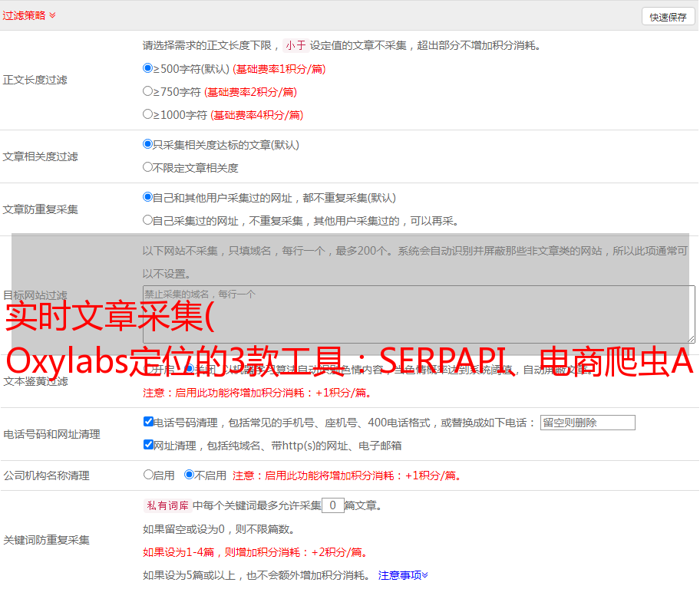This screenshot has width=700, height=589.
Task: Choose 自己采集过的网址 only no-repeat option
Action: pyautogui.click(x=148, y=220)
